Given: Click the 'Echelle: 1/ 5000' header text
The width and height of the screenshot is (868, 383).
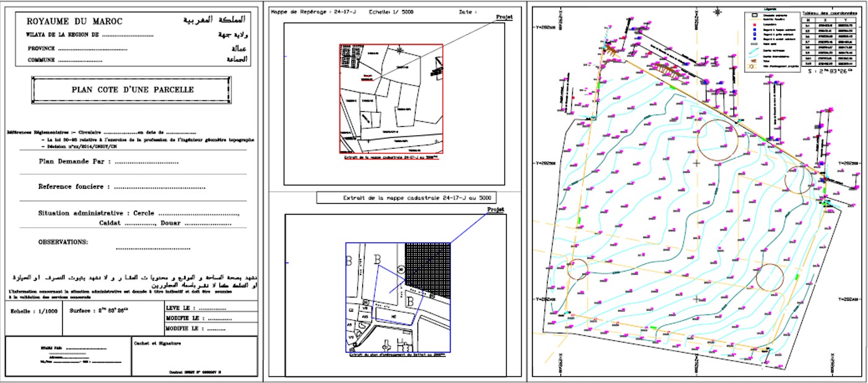Looking at the screenshot, I should tap(391, 12).
